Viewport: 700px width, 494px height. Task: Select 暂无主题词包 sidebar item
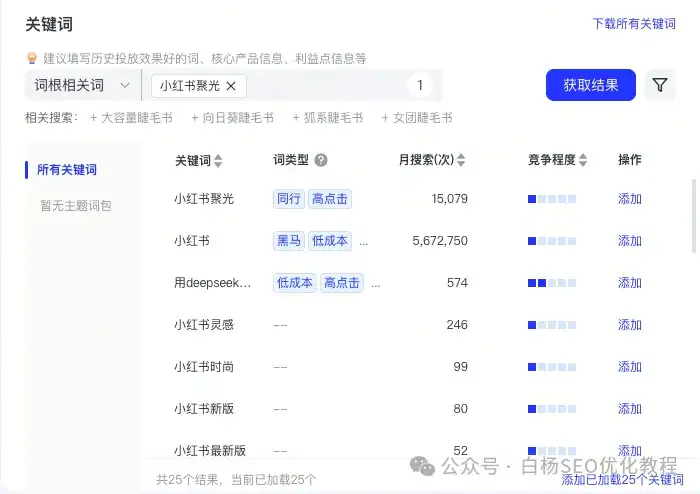pos(76,206)
